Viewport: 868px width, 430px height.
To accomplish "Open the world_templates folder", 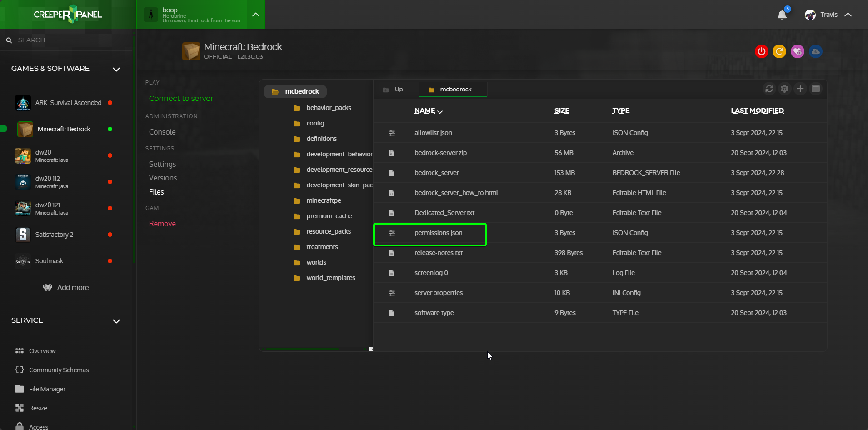I will pyautogui.click(x=331, y=278).
